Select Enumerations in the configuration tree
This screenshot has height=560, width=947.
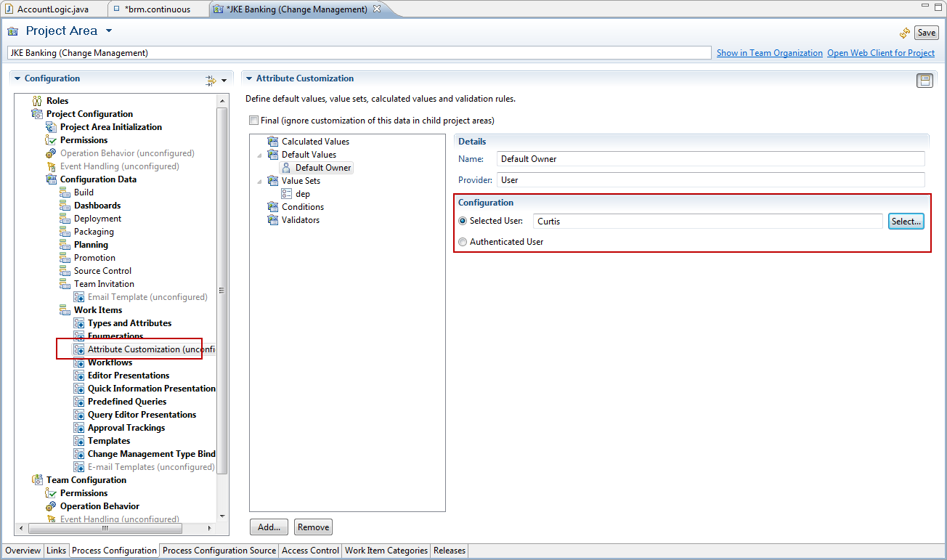click(x=115, y=336)
